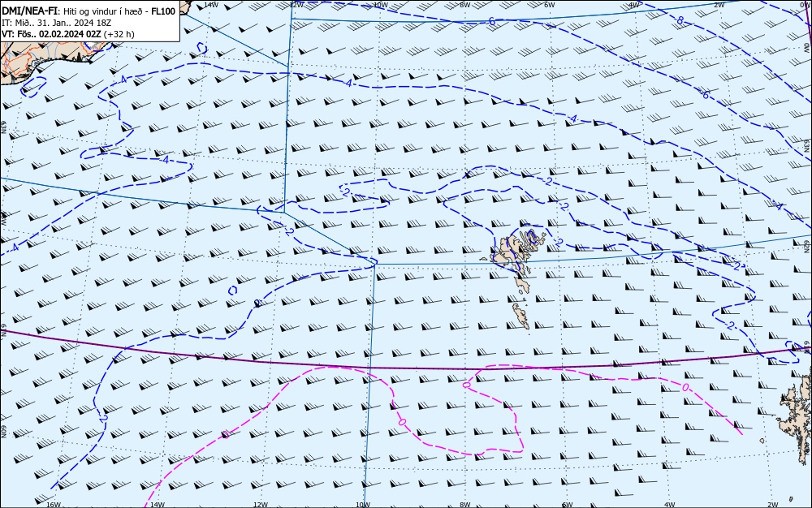Image resolution: width=812 pixels, height=508 pixels.
Task: Click the '12W' label on the top edge
Action: click(x=296, y=5)
